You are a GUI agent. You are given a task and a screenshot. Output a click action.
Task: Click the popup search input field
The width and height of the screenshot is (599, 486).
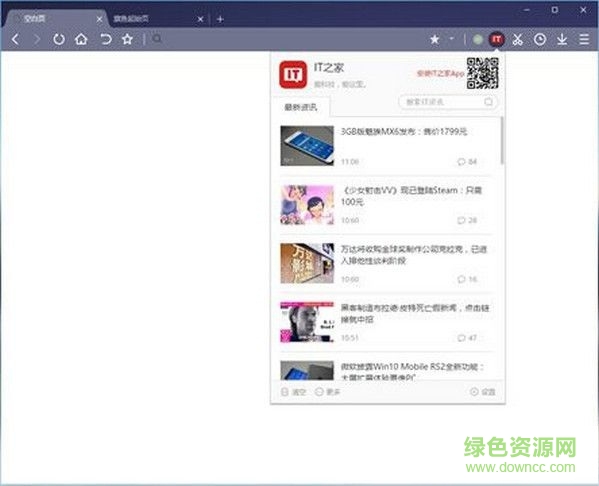click(447, 102)
